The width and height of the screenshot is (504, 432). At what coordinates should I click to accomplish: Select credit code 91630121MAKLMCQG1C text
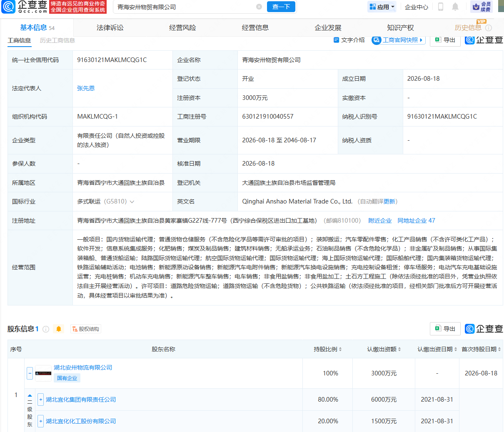(112, 60)
